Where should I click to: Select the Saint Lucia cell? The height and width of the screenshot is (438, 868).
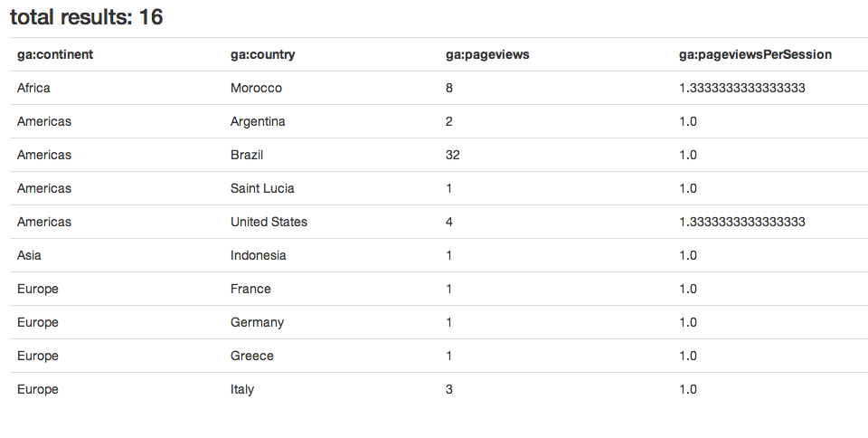tap(262, 188)
